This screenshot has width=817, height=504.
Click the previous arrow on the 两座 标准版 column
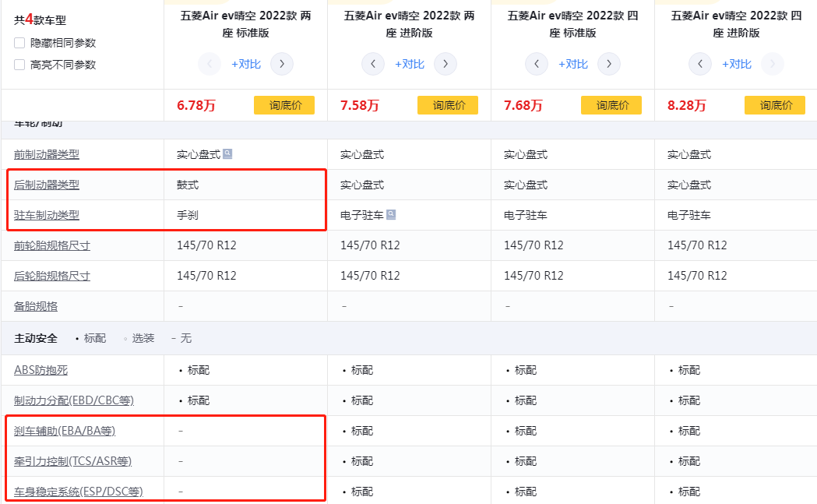210,64
